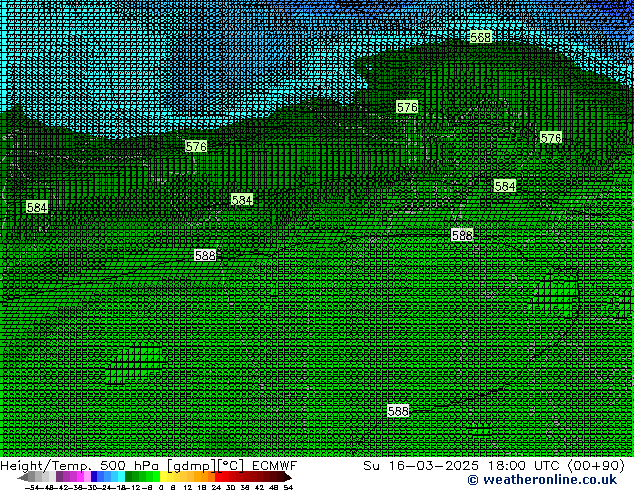Click the '-30' legend scale value
634x490 pixels.
pyautogui.click(x=89, y=488)
